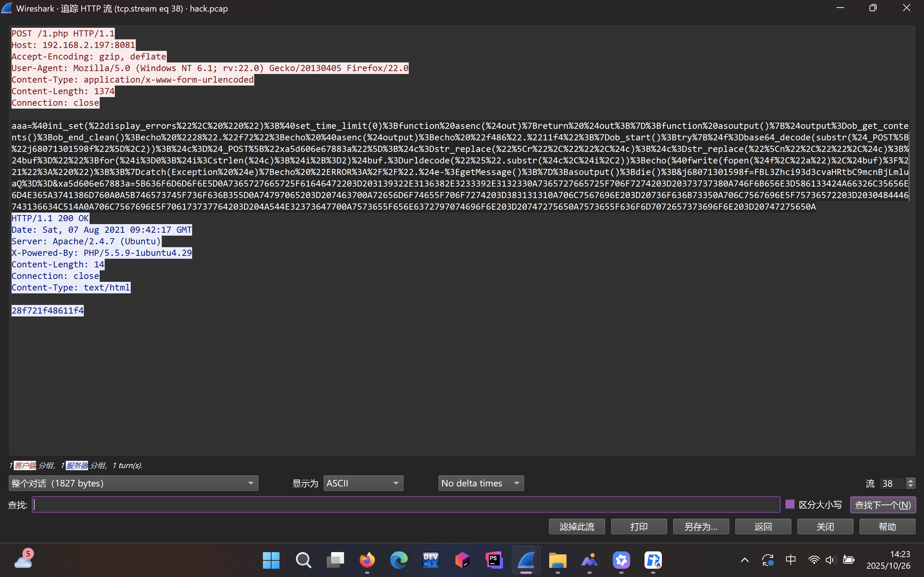Screen dimensions: 924x577
Task: Click the Date: Sat, 07 Aug 2021 line
Action: click(x=101, y=230)
